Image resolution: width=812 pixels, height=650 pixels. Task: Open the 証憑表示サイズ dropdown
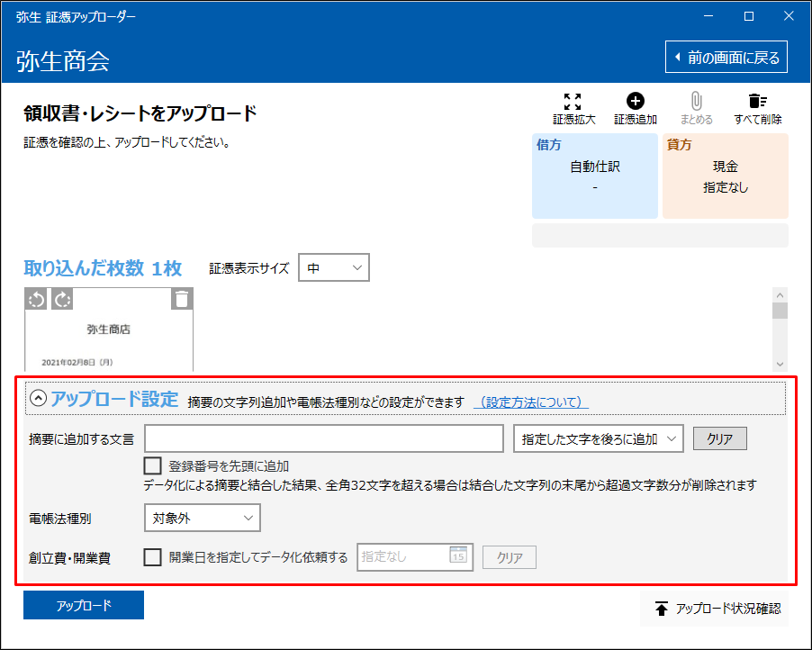pos(334,267)
